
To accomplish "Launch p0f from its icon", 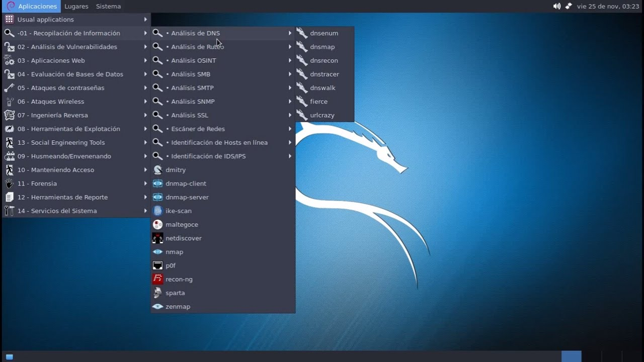I will tap(158, 265).
